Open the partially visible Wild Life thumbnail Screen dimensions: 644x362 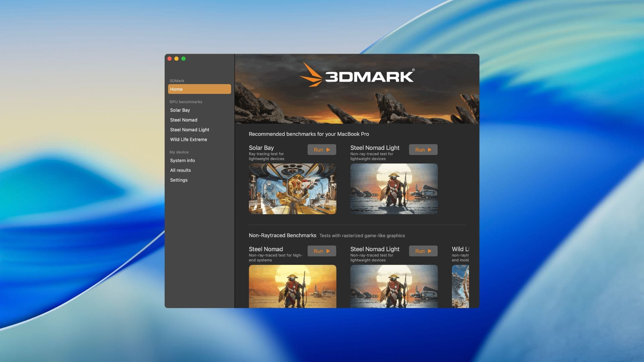pos(460,286)
